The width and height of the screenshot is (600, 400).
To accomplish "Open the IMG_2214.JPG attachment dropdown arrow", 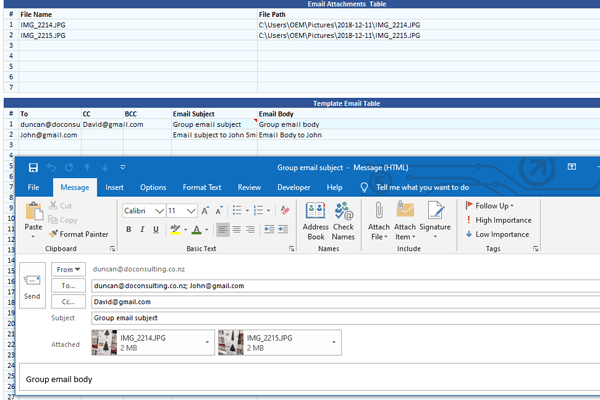I will pyautogui.click(x=209, y=344).
